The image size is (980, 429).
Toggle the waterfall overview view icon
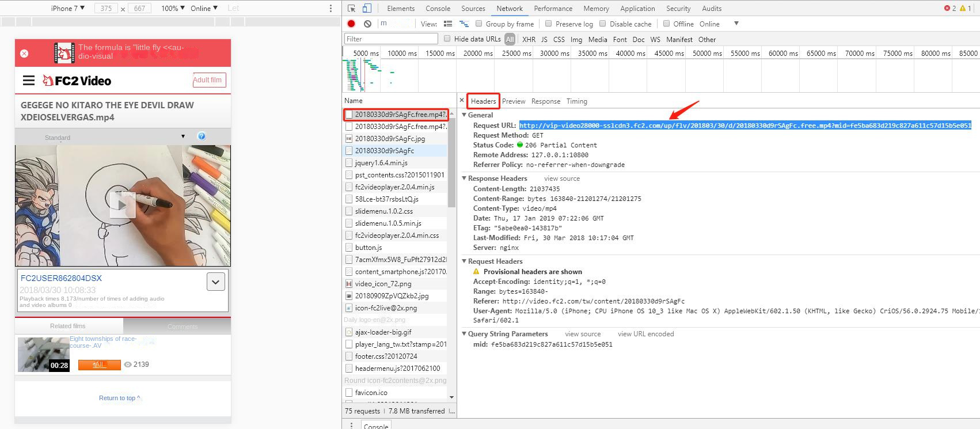(x=464, y=24)
